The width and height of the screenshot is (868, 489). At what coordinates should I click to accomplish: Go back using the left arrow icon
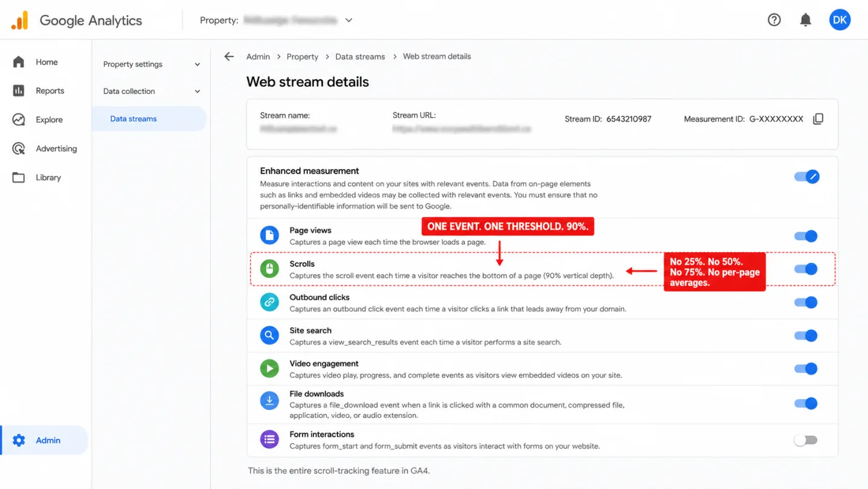[x=229, y=57]
